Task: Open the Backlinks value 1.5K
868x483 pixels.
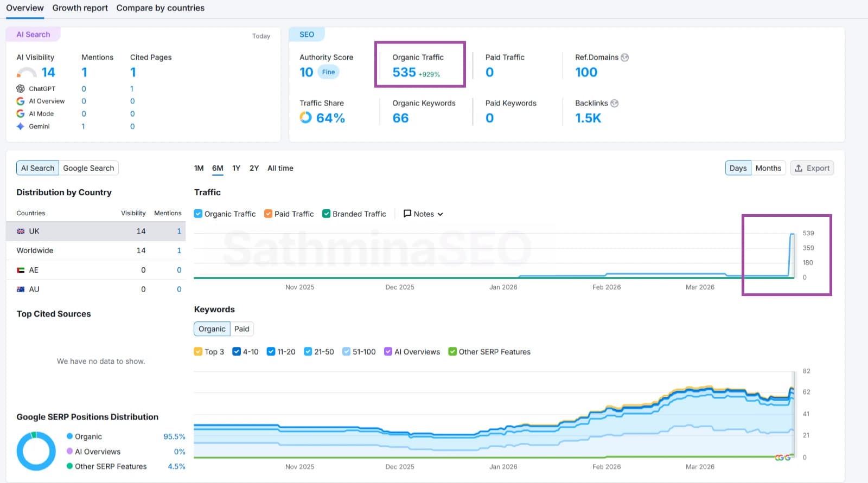Action: point(588,118)
